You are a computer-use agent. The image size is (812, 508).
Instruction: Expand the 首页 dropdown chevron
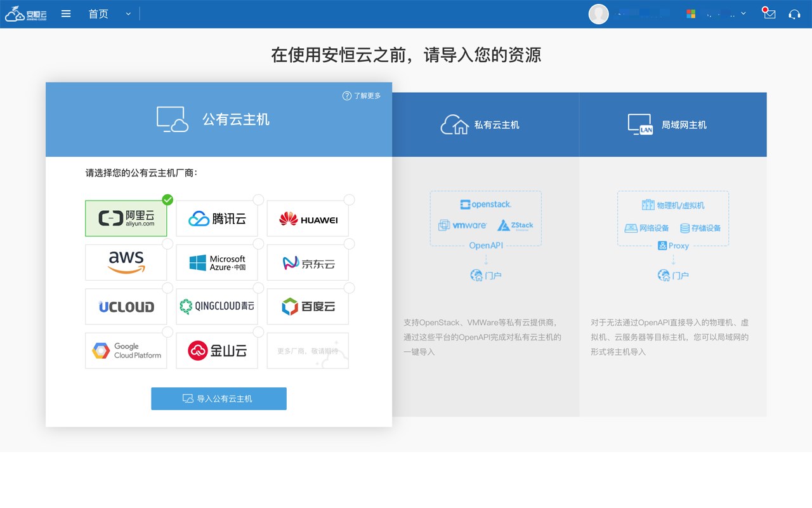coord(128,14)
